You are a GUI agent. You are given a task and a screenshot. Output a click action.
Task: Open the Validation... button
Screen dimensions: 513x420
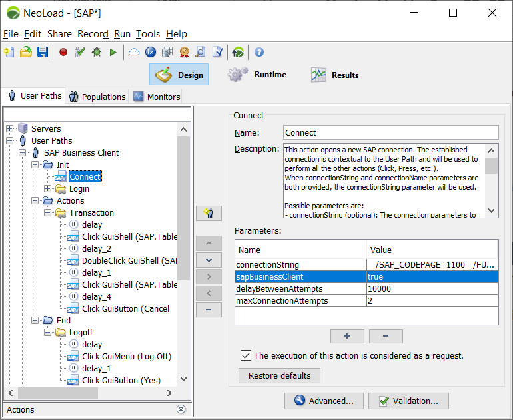pyautogui.click(x=408, y=401)
